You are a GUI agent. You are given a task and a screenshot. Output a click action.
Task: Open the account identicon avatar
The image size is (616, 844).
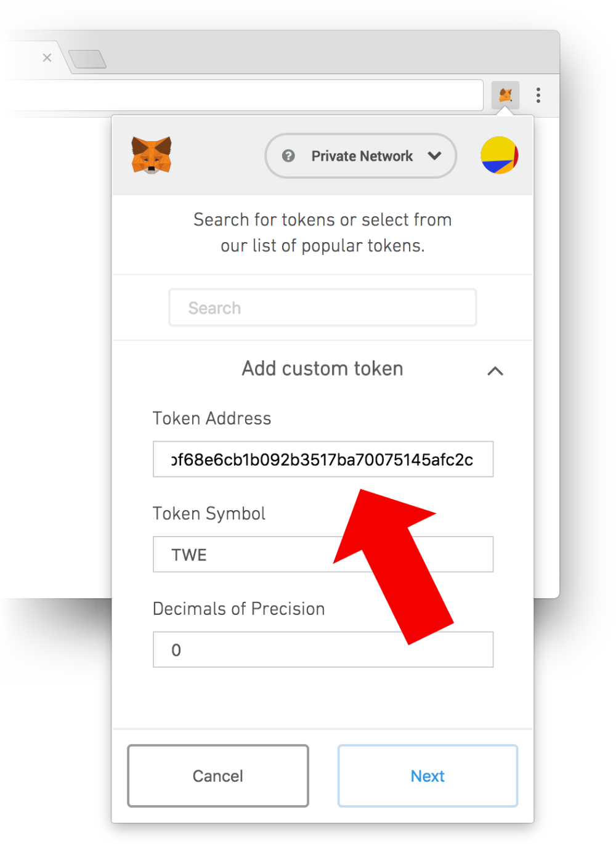pos(499,155)
